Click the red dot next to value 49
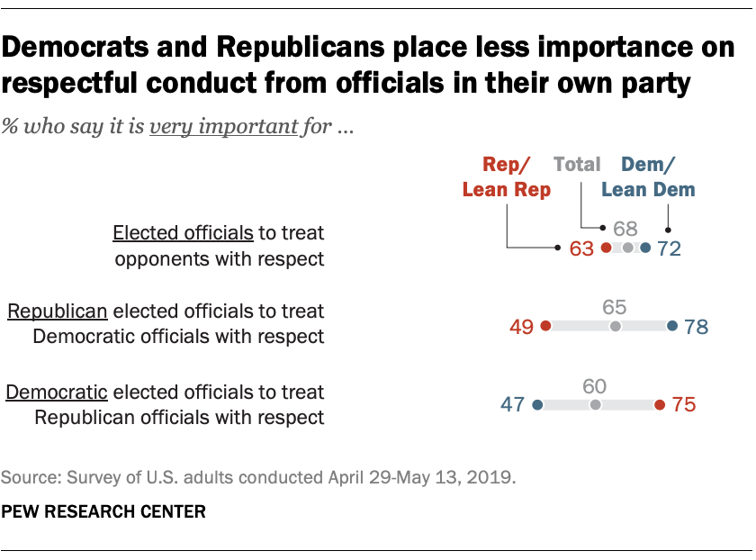 pyautogui.click(x=546, y=327)
